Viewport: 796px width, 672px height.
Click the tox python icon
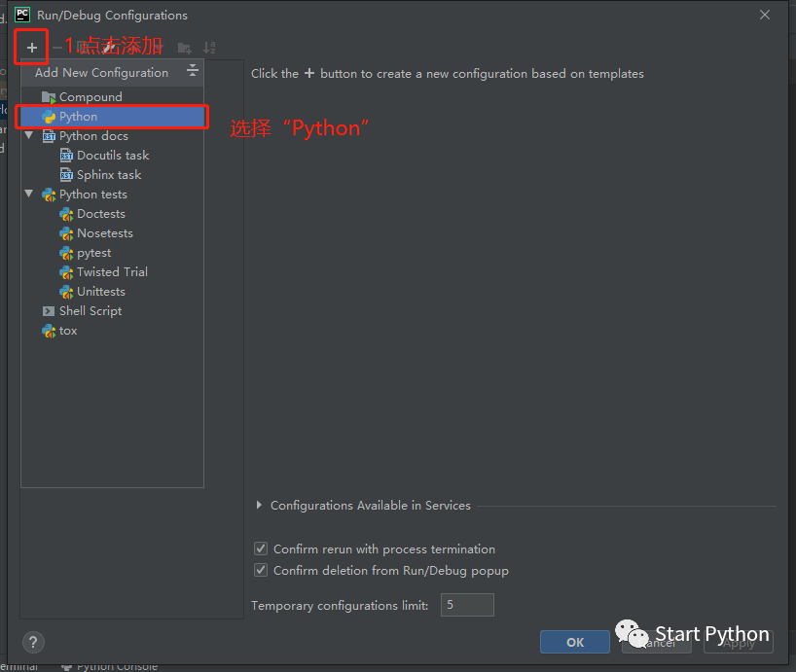coord(49,332)
